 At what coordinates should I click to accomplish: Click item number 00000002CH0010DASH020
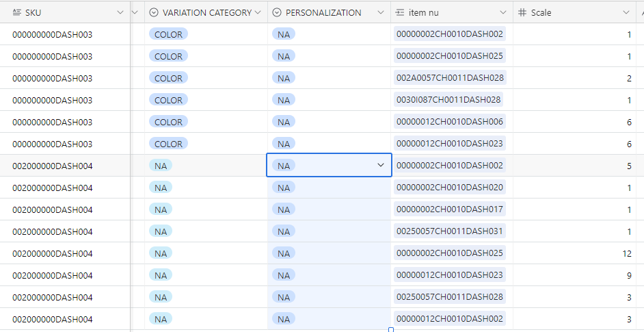[450, 187]
